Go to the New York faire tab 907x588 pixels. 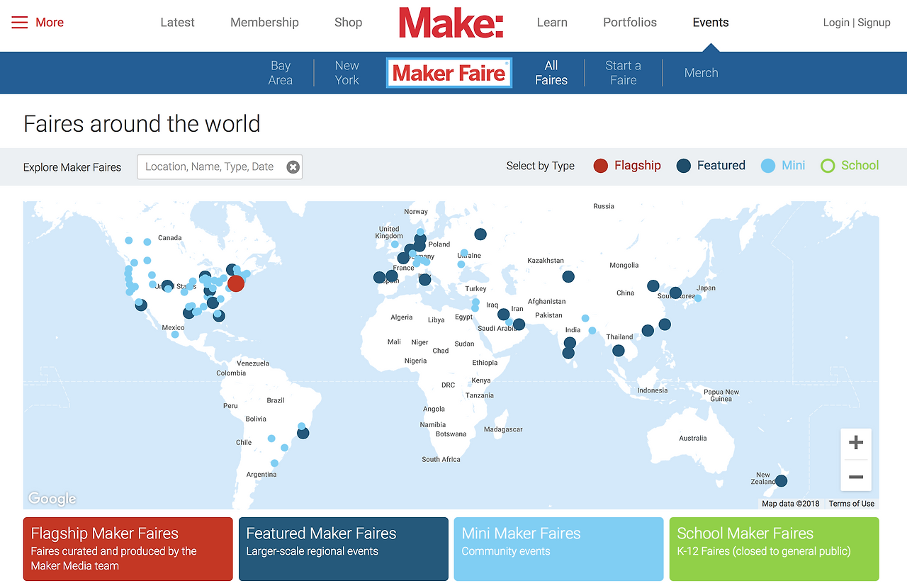pyautogui.click(x=347, y=73)
